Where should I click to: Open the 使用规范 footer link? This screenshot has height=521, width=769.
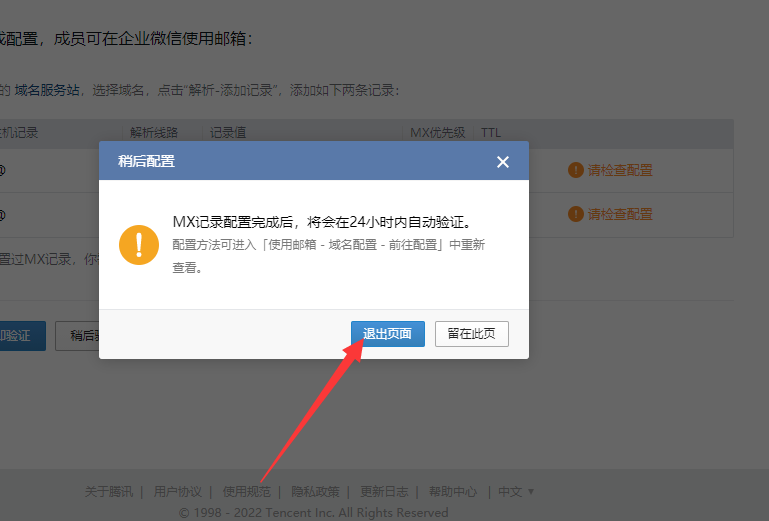pos(246,492)
